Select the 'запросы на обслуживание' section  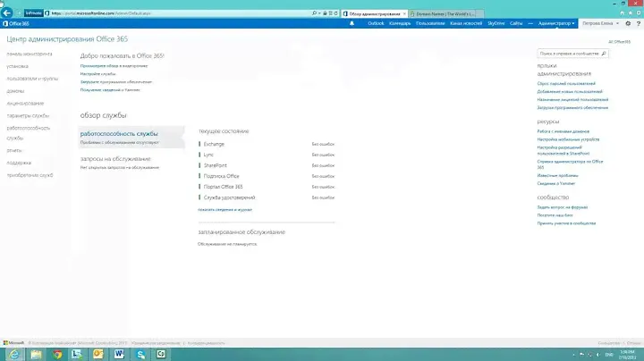(115, 158)
